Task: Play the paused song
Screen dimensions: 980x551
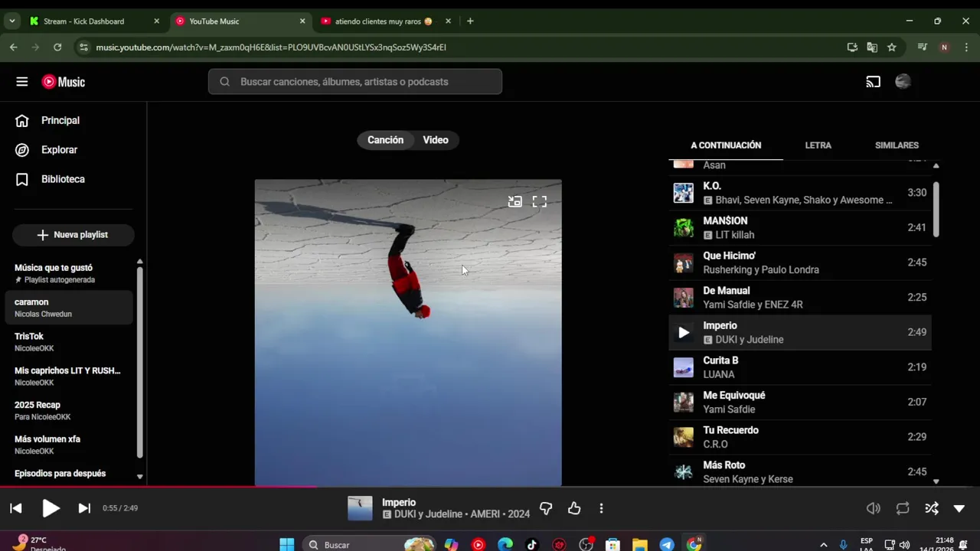Action: coord(51,508)
